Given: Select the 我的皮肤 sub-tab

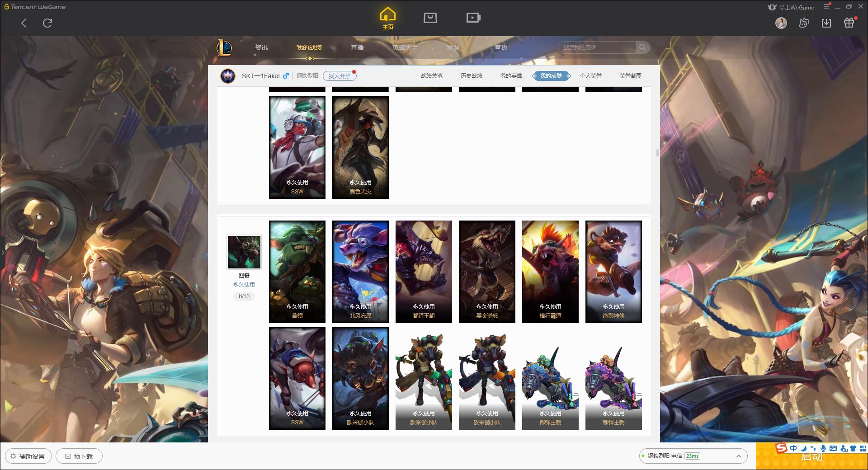Looking at the screenshot, I should click(551, 76).
